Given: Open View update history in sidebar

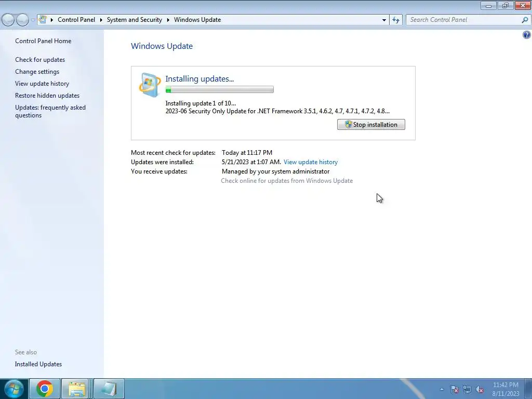Looking at the screenshot, I should click(42, 84).
